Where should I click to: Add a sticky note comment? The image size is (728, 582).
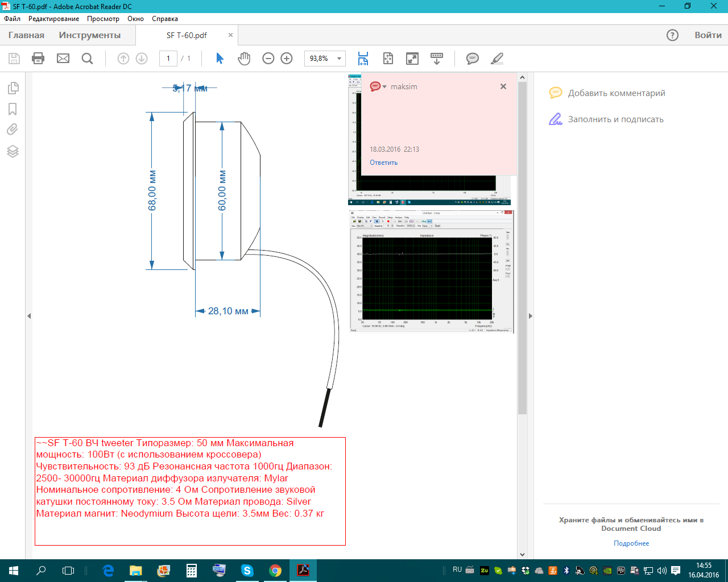point(472,59)
